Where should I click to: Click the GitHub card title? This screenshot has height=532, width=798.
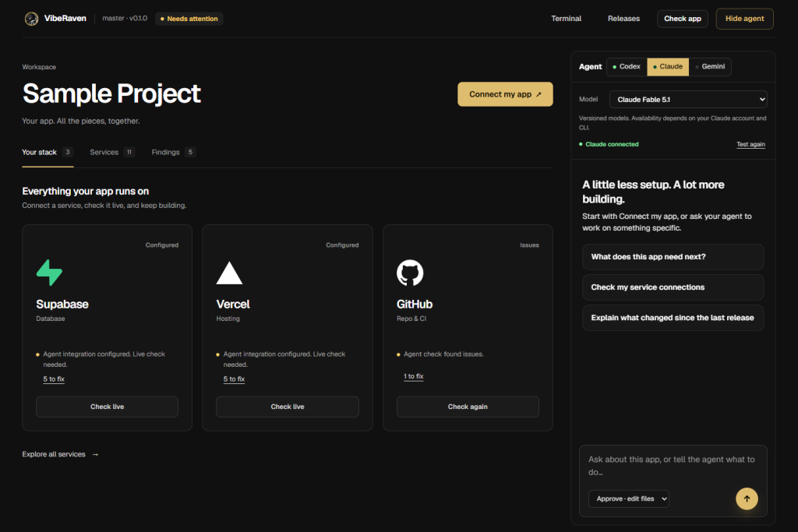pos(415,304)
